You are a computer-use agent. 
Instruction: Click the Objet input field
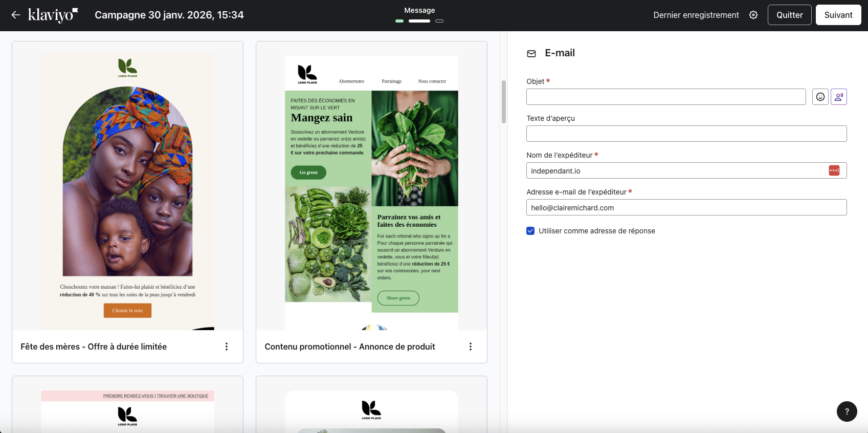click(x=665, y=97)
